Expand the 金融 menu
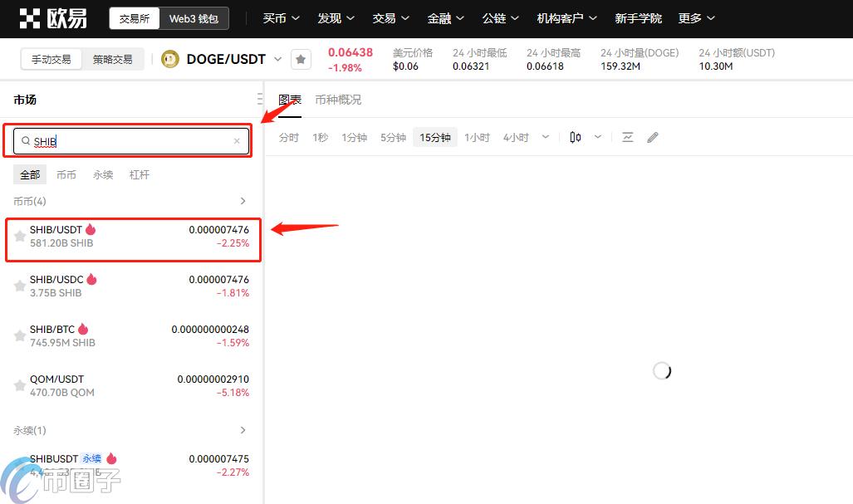 446,18
